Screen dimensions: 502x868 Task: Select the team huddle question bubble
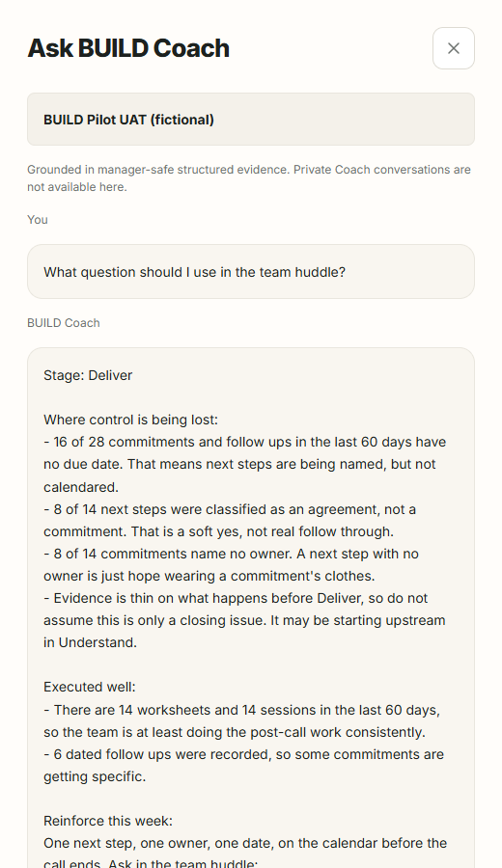(250, 272)
